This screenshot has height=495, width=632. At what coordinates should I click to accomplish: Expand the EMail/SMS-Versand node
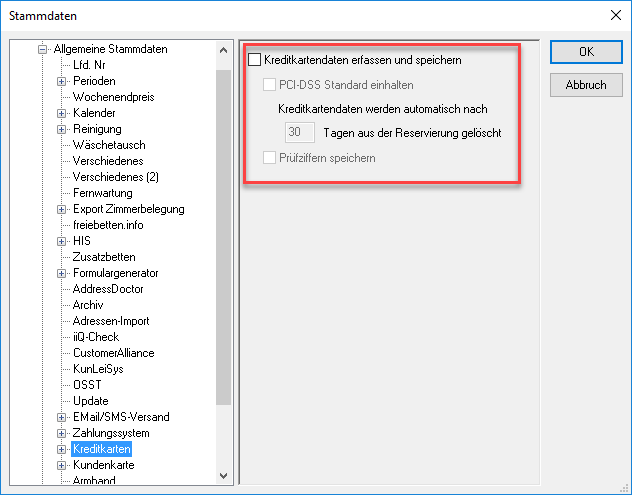(61, 417)
